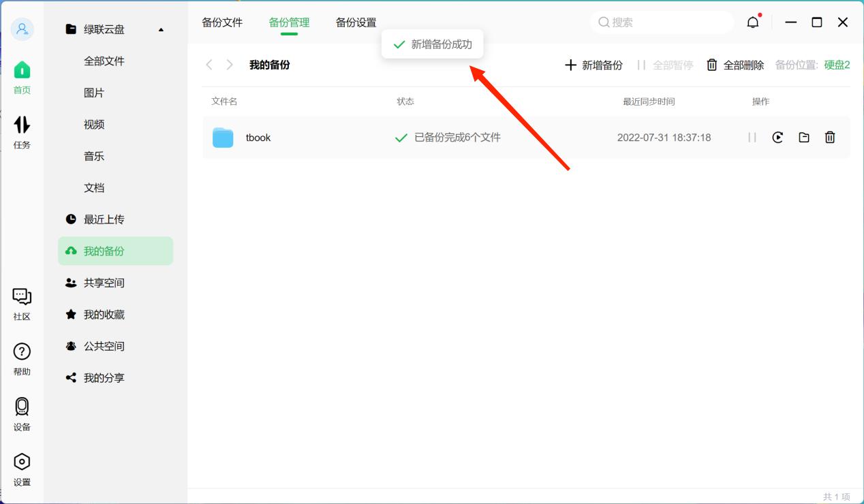Image resolution: width=864 pixels, height=504 pixels.
Task: Open the 备份文件 tab
Action: click(x=222, y=22)
